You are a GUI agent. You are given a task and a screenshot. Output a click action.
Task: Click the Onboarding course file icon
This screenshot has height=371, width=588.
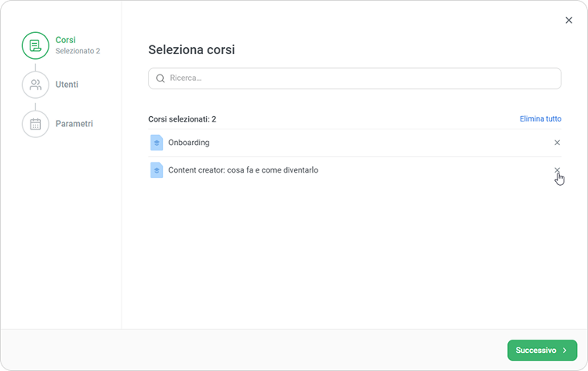coord(156,143)
